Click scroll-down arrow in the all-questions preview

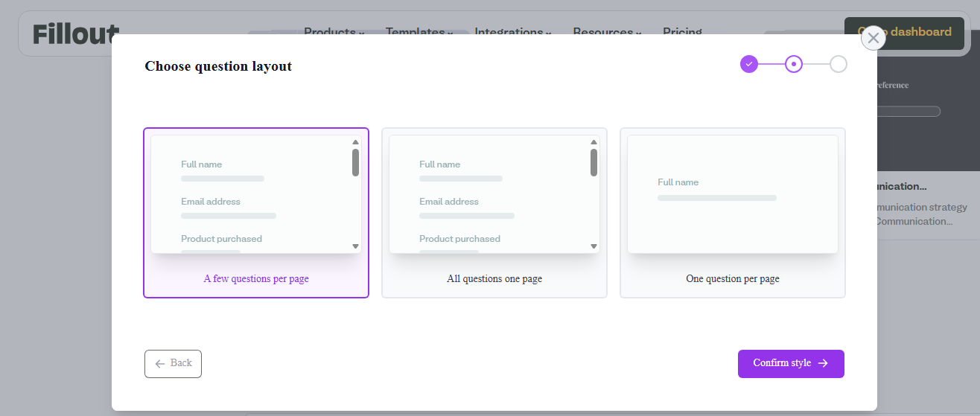pos(594,246)
